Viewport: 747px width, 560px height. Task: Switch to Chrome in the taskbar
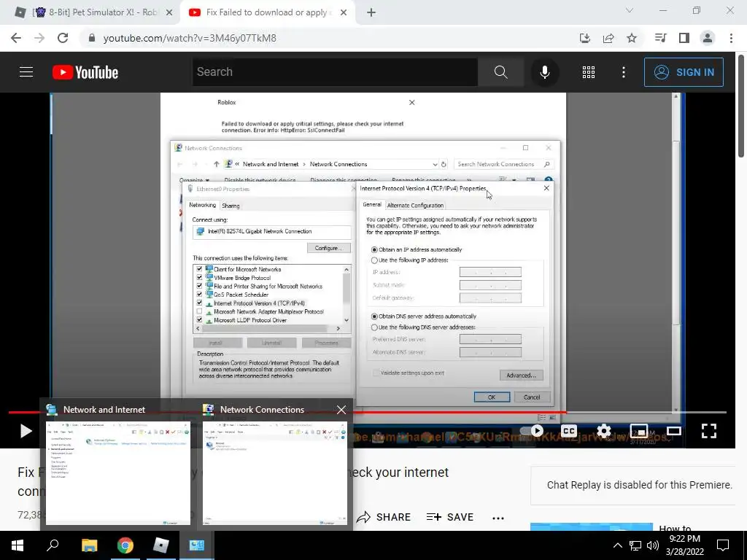coord(125,545)
